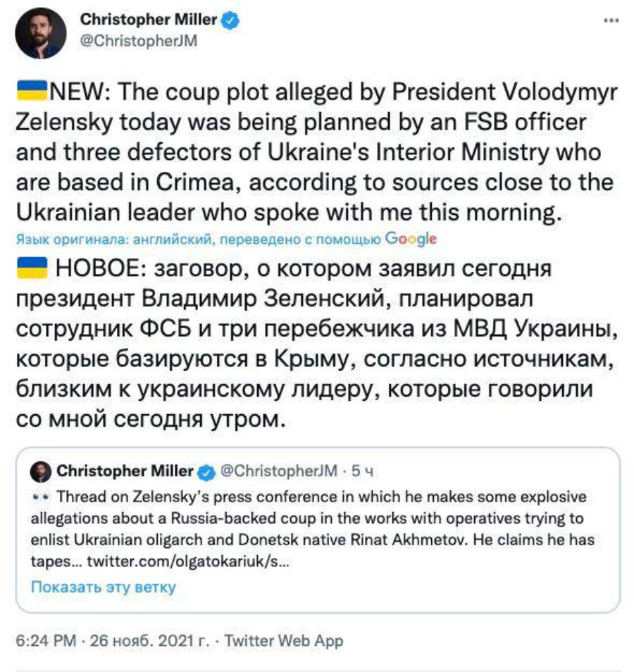Image resolution: width=634 pixels, height=672 pixels.
Task: Open the three-dot more options menu
Action: 610,21
